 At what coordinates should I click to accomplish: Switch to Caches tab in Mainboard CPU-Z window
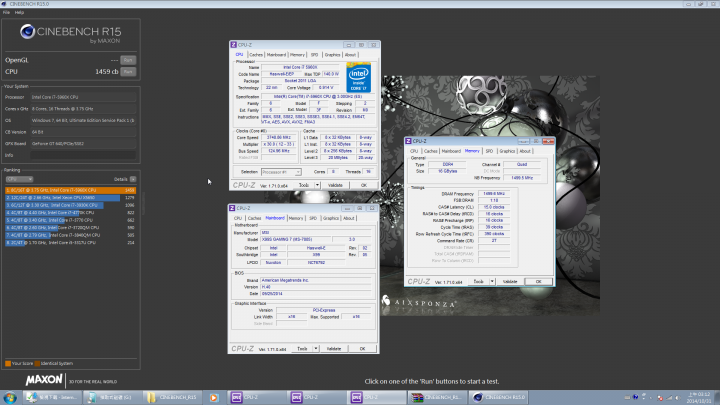254,218
